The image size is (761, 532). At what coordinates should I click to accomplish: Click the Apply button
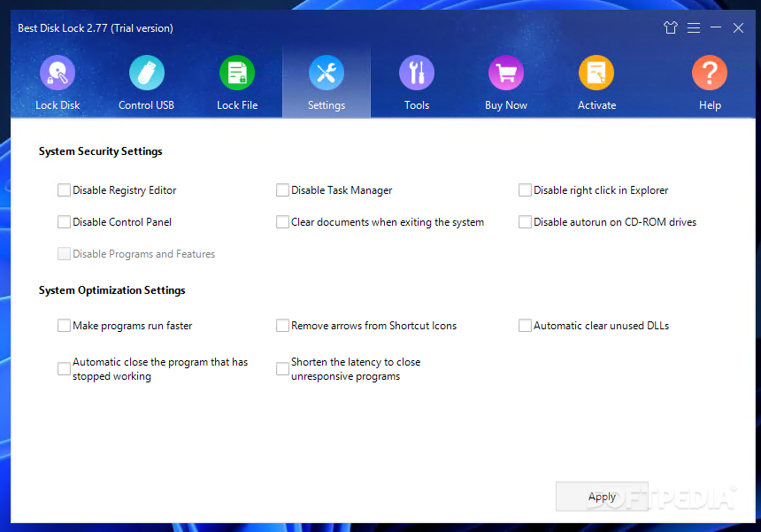pos(602,497)
